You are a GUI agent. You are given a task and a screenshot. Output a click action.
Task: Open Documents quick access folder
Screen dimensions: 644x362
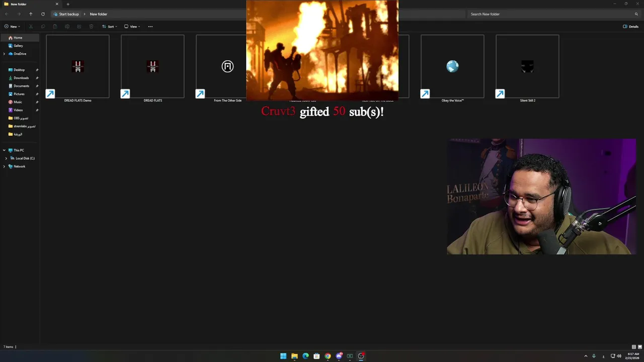coord(20,86)
